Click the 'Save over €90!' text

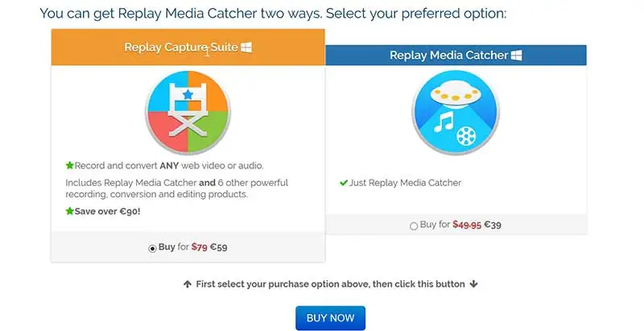click(x=108, y=211)
